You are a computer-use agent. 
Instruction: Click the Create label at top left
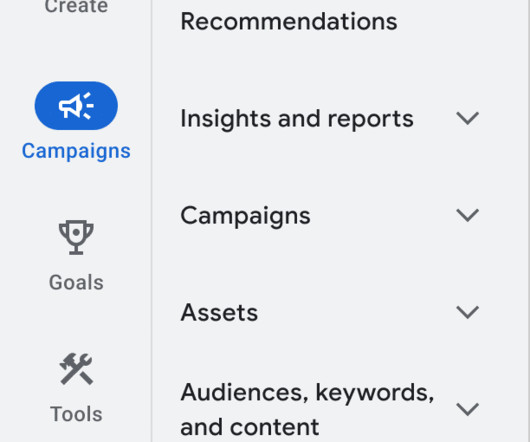[x=76, y=6]
